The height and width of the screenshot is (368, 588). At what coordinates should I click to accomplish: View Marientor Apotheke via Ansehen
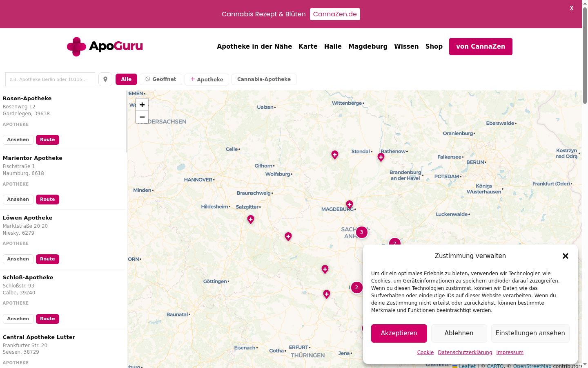(18, 200)
